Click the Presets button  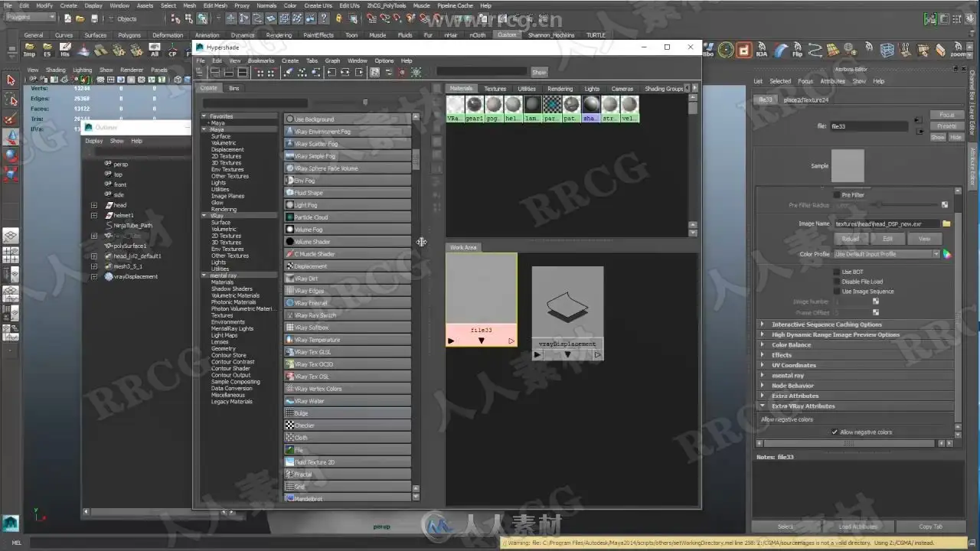click(x=947, y=126)
